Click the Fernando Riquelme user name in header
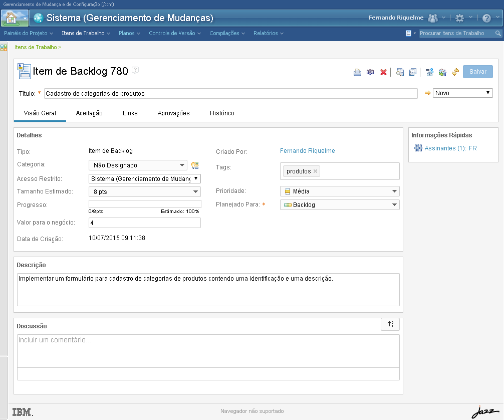The image size is (504, 420). (396, 18)
